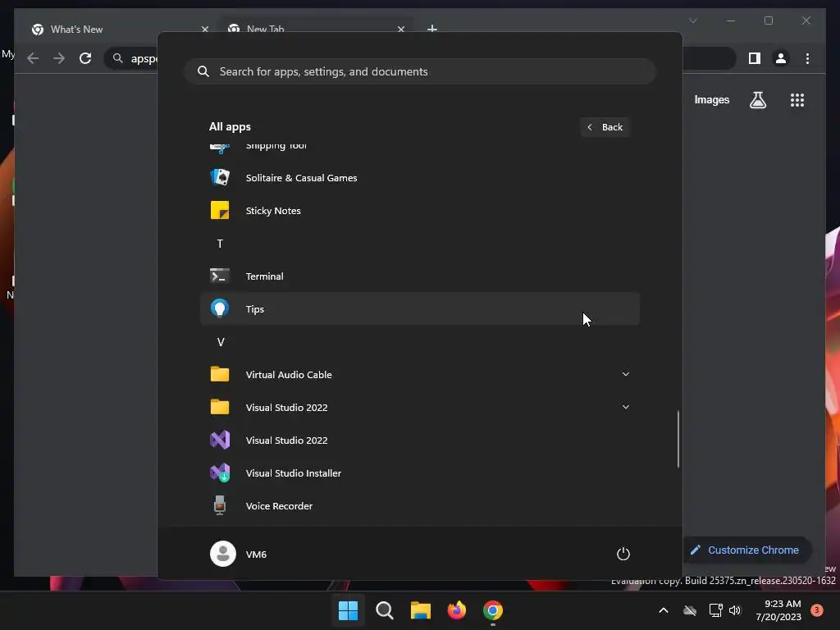Close the What's New tab
The image size is (840, 630).
click(204, 29)
